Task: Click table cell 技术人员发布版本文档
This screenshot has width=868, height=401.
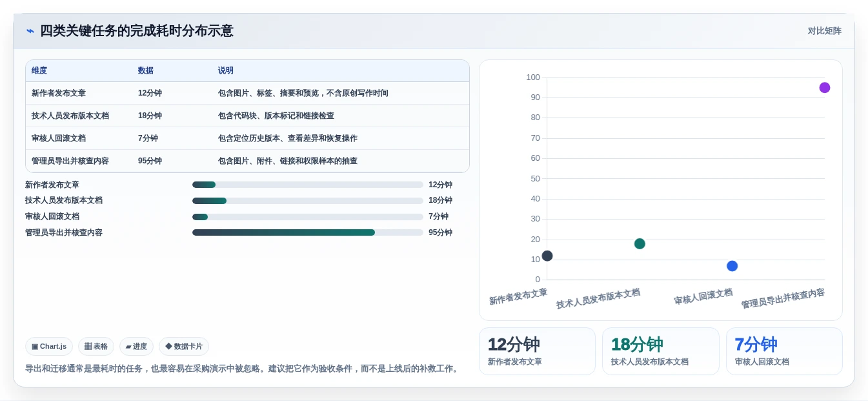Action: click(70, 116)
